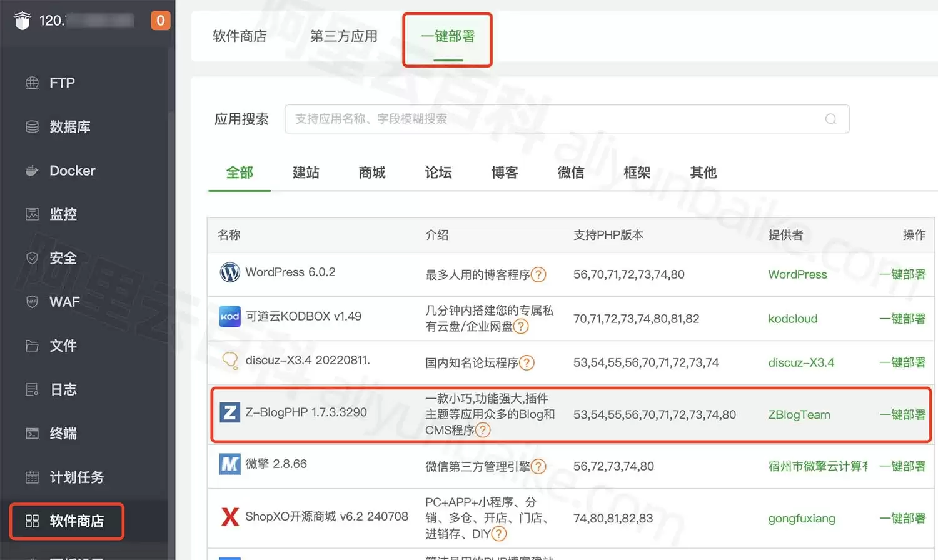
Task: Click the BT panel logo icon
Action: click(x=23, y=21)
